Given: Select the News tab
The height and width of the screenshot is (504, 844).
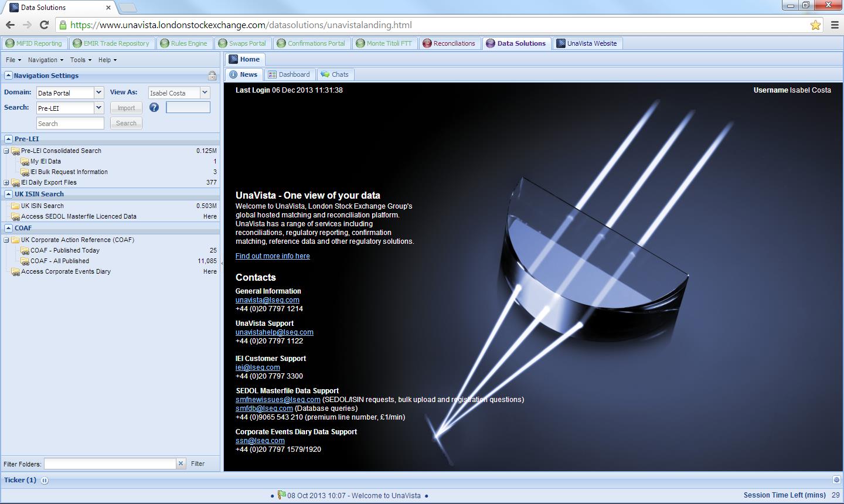Looking at the screenshot, I should click(x=243, y=74).
